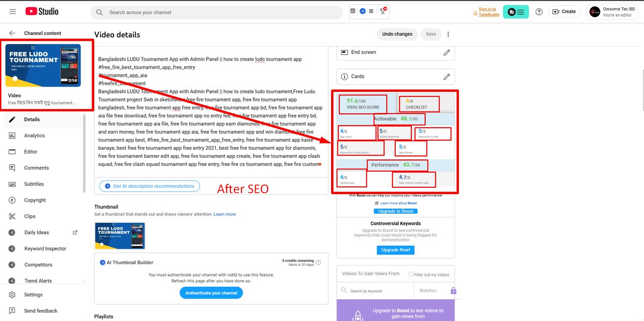The width and height of the screenshot is (644, 321).
Task: Open Daily Ideas external link icon
Action: click(x=75, y=232)
